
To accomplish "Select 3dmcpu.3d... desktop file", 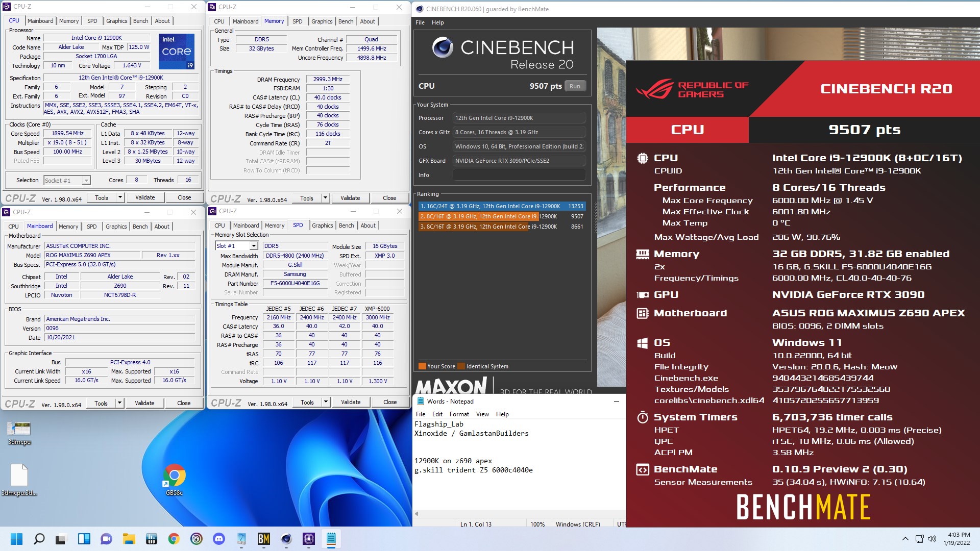I will tap(19, 480).
